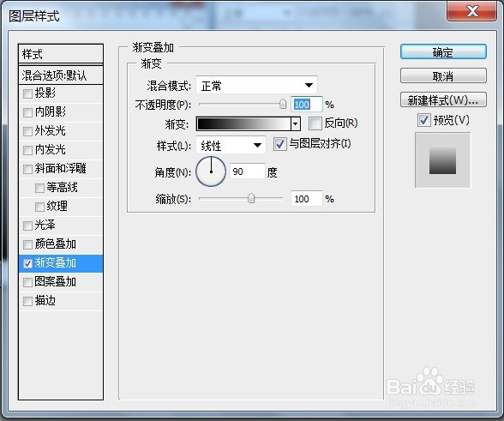The height and width of the screenshot is (421, 504).
Task: Click 新建样式(W)... new style button
Action: pos(443,100)
